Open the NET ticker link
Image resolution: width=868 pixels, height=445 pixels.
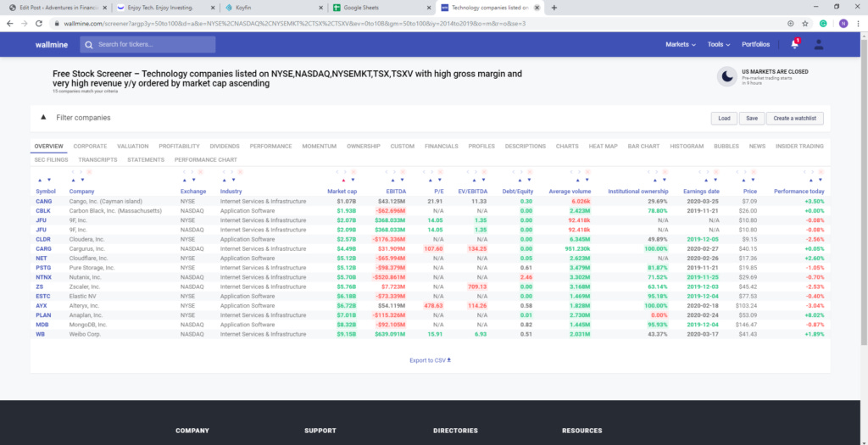click(x=41, y=259)
